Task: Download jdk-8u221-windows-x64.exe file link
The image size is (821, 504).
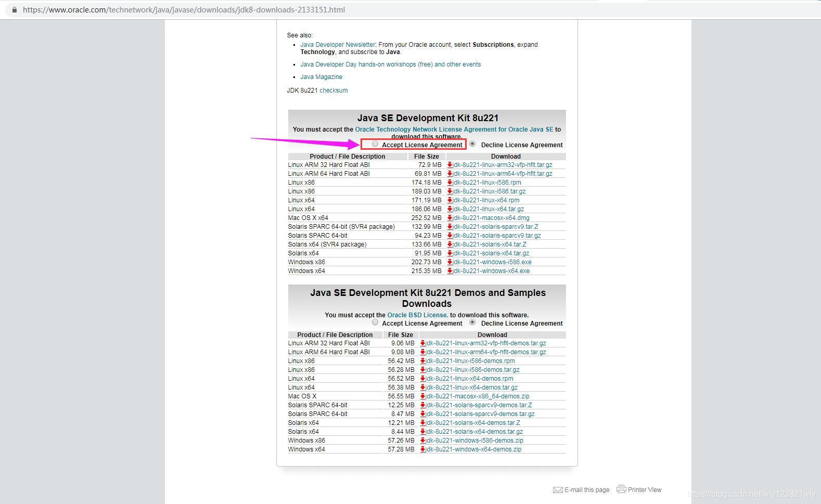Action: pyautogui.click(x=491, y=271)
